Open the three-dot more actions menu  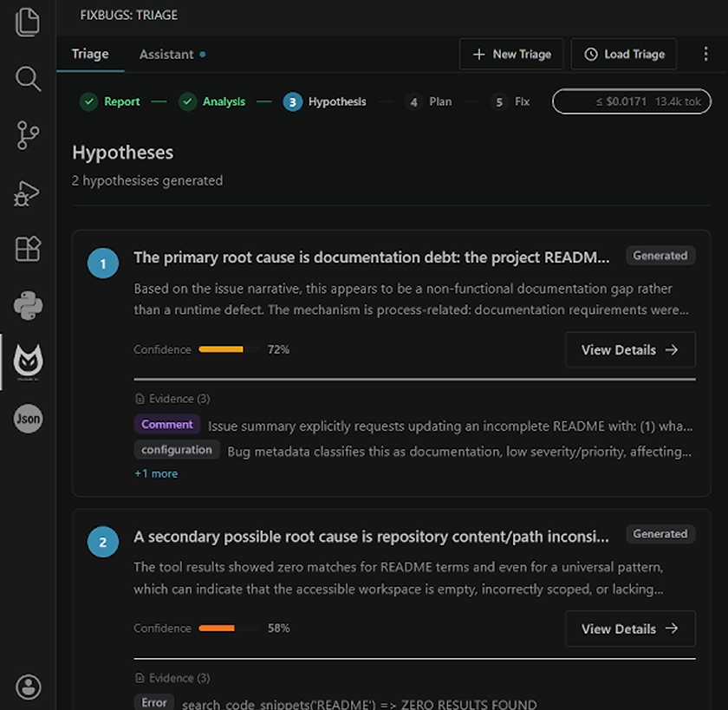coord(705,54)
